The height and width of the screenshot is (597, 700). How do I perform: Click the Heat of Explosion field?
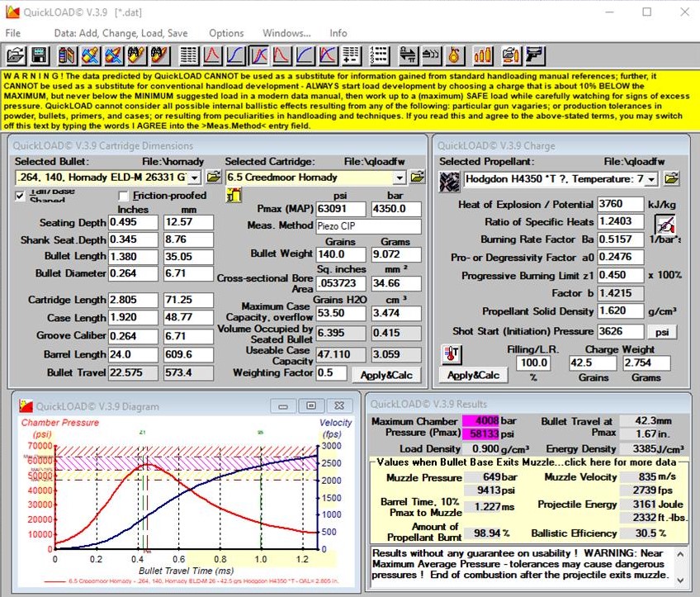tap(621, 204)
